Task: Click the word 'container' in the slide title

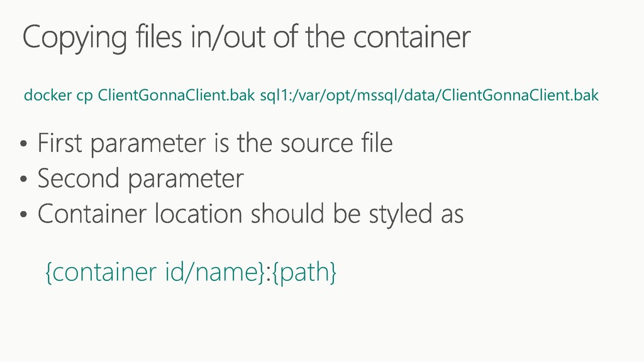Action: 412,37
